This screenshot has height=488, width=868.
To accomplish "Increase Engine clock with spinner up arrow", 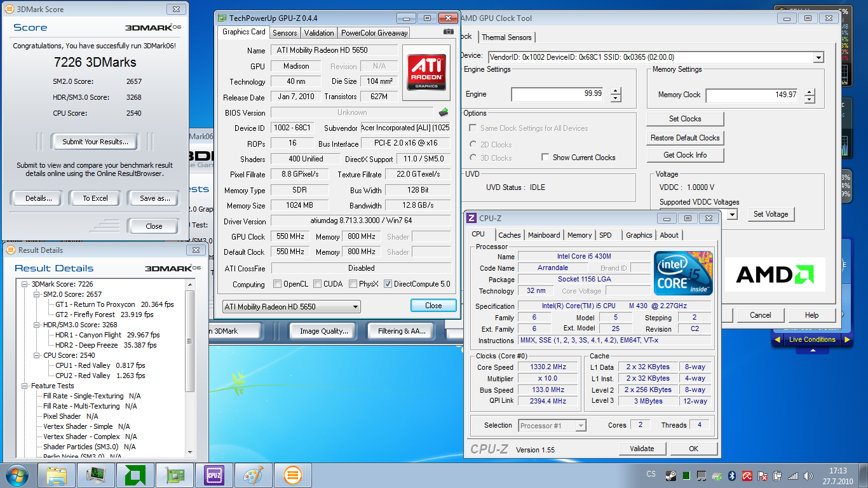I will pos(615,91).
